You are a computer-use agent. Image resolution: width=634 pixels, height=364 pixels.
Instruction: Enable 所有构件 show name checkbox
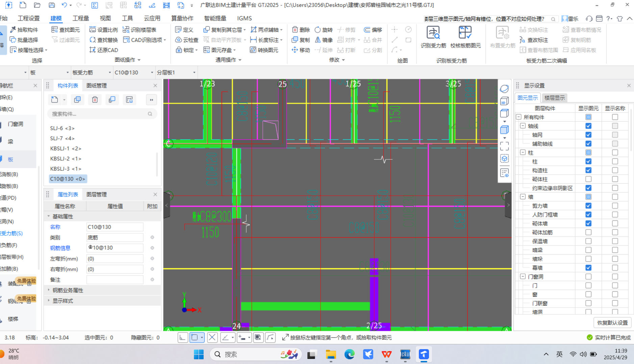615,117
